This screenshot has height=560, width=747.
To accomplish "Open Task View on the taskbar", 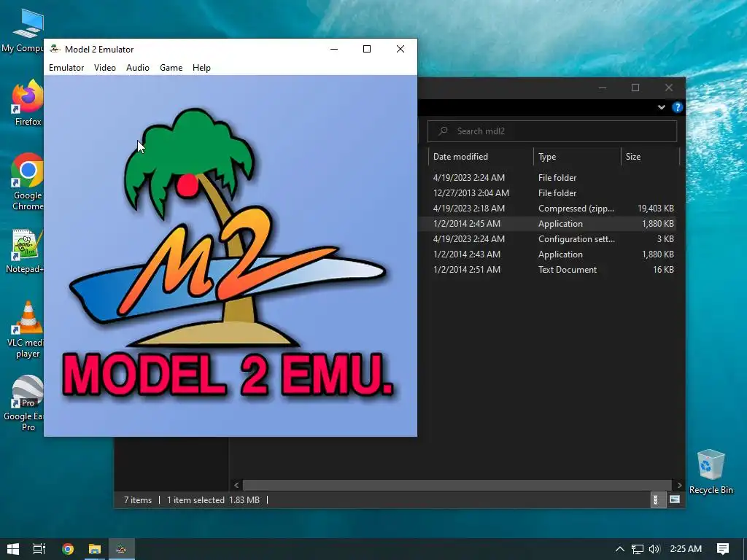I will [39, 548].
